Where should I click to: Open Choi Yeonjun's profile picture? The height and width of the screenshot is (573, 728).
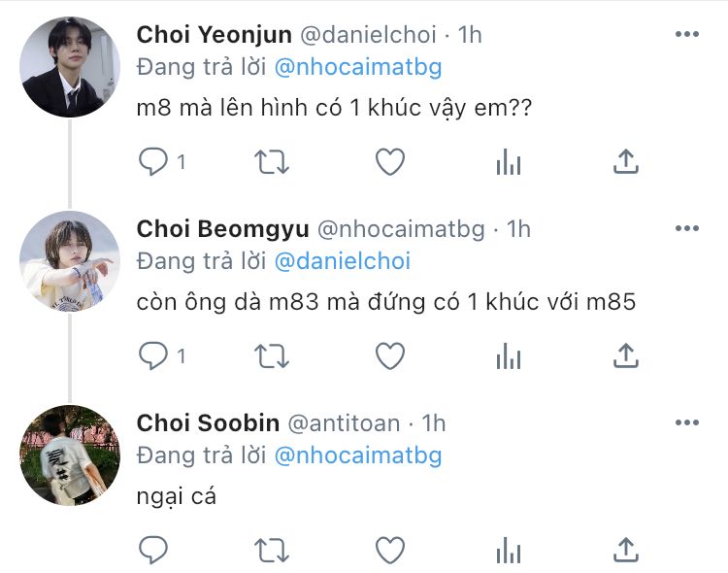(69, 67)
